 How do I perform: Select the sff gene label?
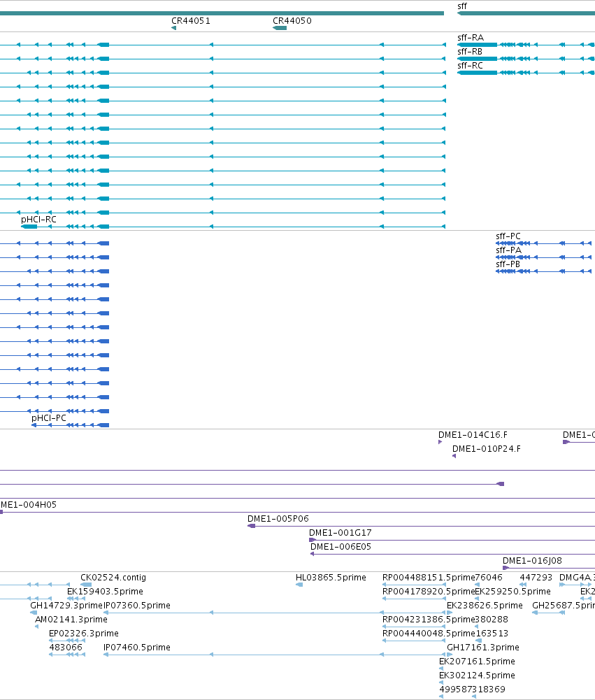462,6
